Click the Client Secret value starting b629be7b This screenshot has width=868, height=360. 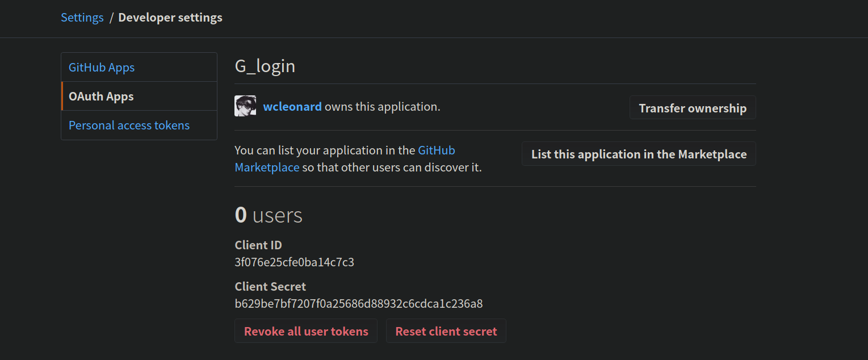359,304
